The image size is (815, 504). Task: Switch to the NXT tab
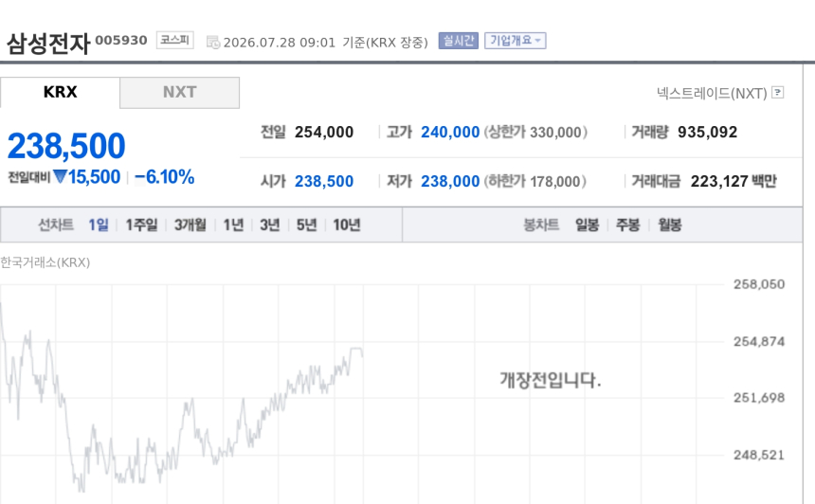(180, 93)
